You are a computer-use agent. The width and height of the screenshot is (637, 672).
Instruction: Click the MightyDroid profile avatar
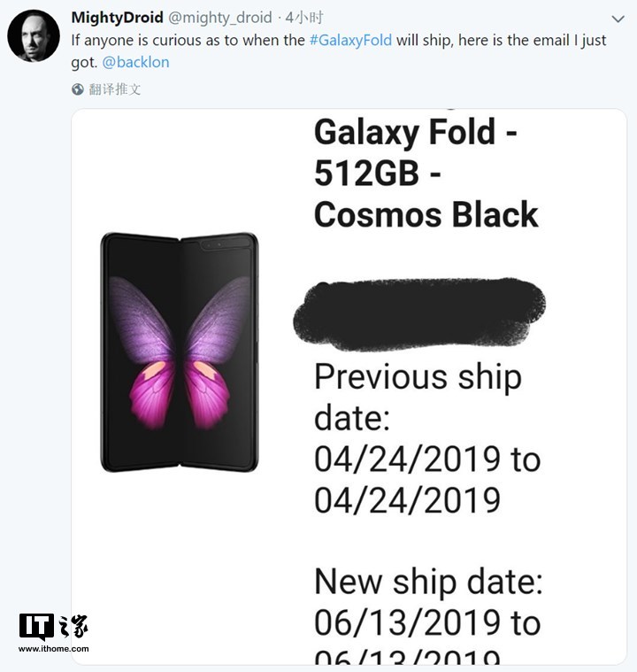34,35
